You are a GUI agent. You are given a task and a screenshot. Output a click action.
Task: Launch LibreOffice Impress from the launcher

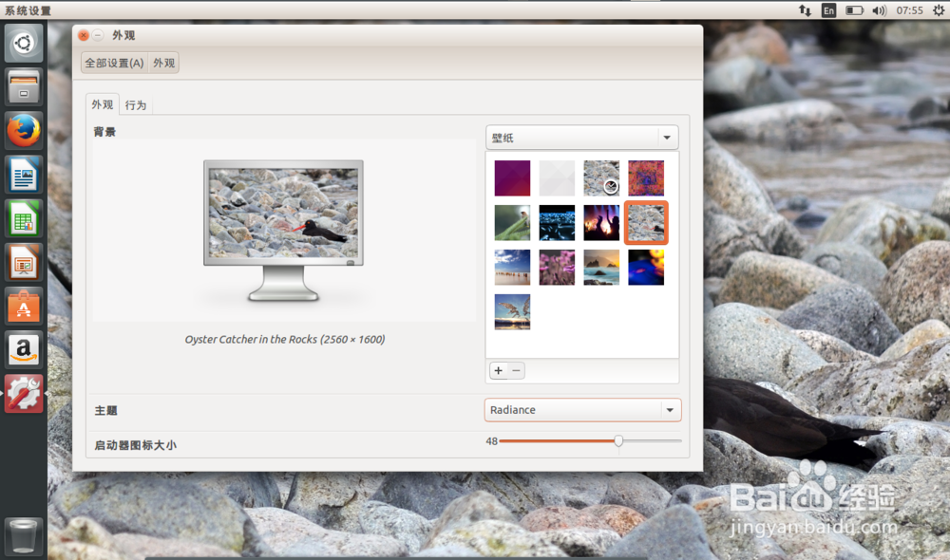tap(23, 261)
